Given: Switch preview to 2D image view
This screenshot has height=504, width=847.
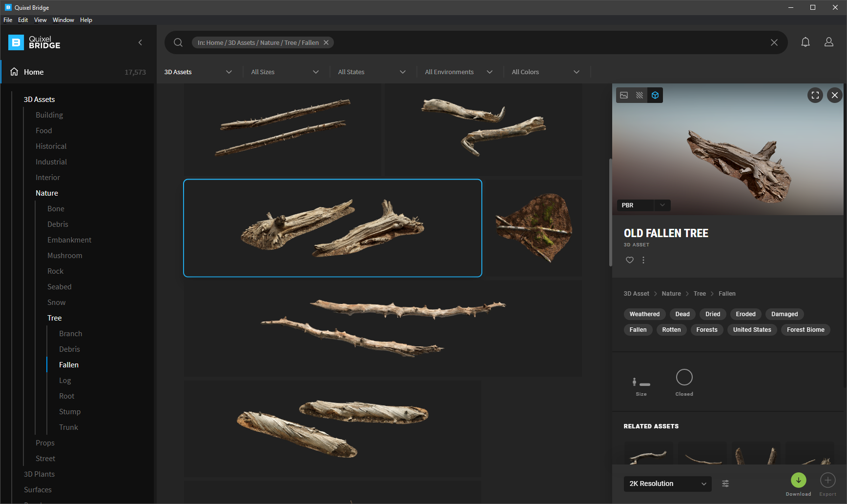Looking at the screenshot, I should coord(624,95).
